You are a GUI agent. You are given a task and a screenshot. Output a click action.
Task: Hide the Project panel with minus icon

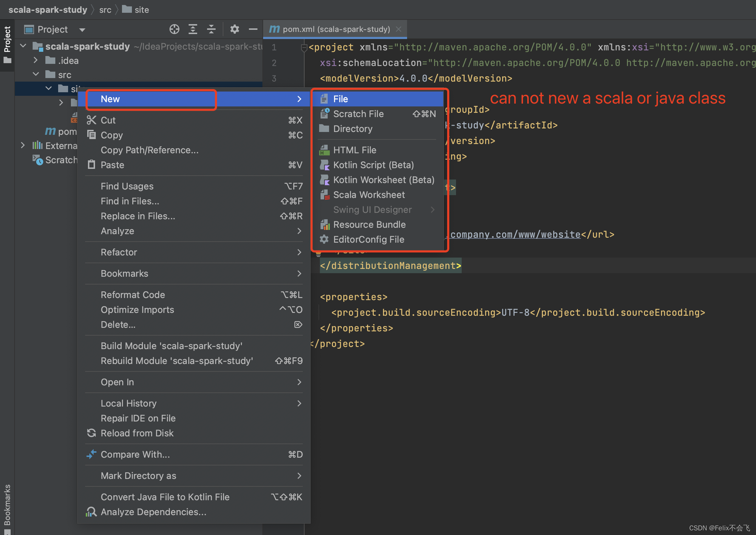coord(253,29)
